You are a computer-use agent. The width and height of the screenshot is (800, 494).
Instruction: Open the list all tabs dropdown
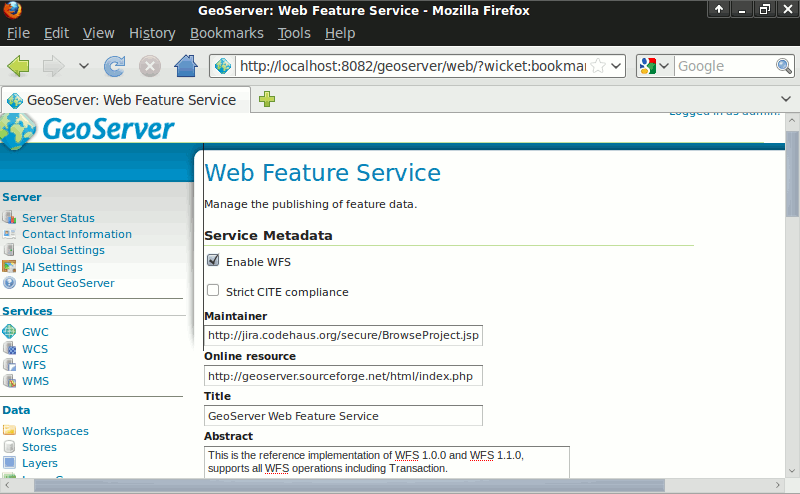786,98
